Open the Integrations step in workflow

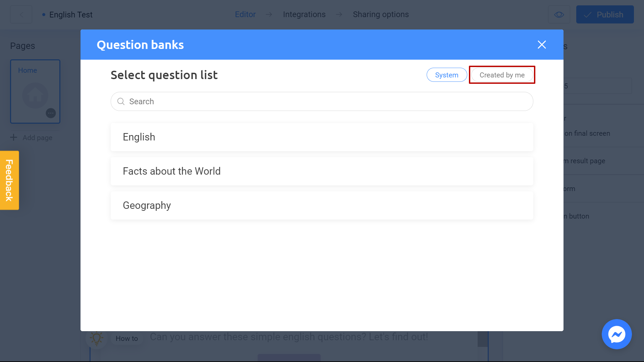(x=304, y=14)
